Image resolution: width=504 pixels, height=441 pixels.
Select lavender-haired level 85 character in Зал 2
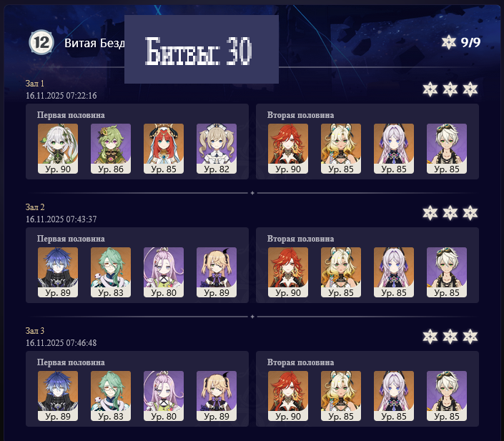coord(394,272)
